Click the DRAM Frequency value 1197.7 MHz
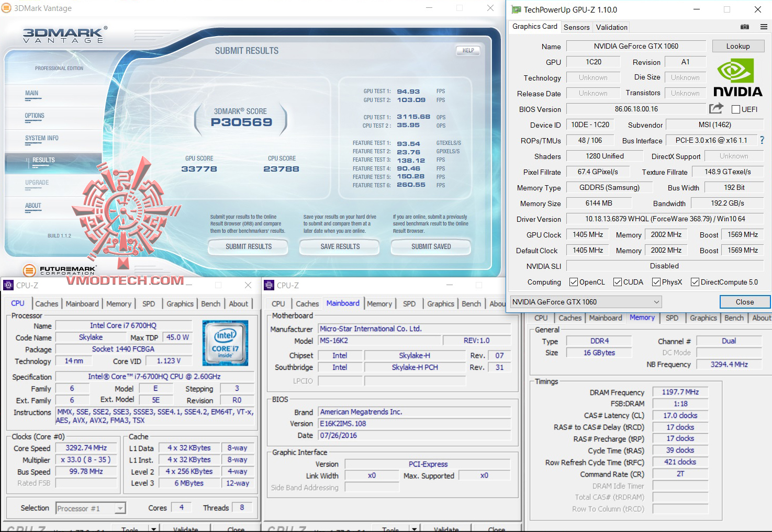This screenshot has height=532, width=772. pyautogui.click(x=680, y=392)
